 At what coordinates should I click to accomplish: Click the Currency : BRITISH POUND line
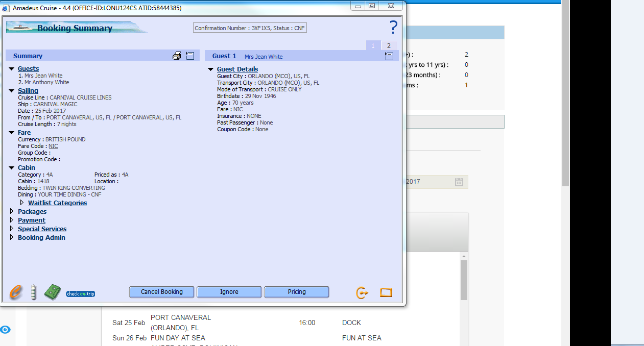52,139
